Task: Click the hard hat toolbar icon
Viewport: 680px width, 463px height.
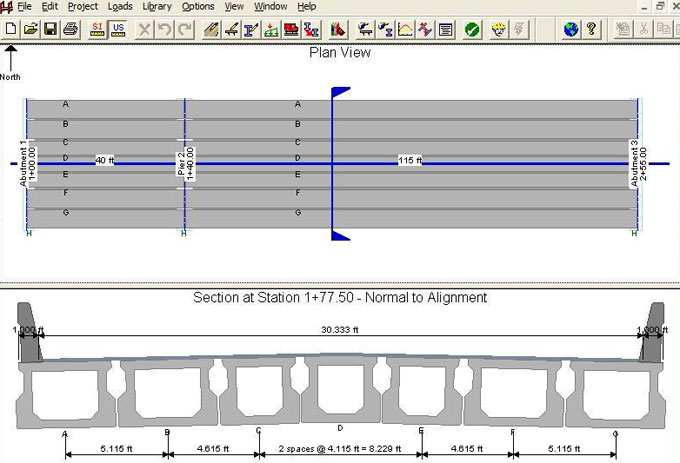Action: tap(498, 29)
